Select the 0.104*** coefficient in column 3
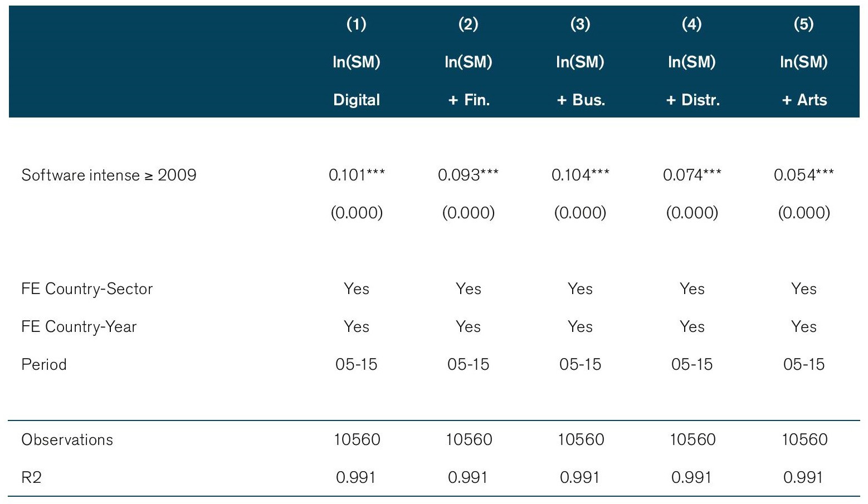 (x=580, y=175)
